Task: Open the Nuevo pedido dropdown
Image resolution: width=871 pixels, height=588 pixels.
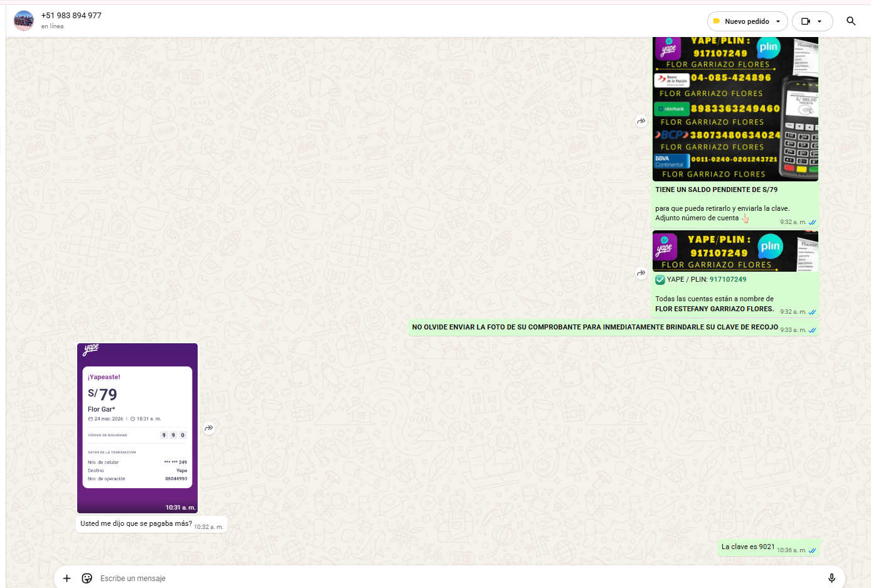Action: [747, 21]
